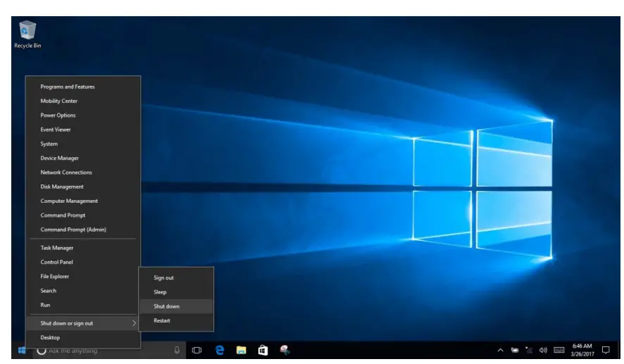This screenshot has height=364, width=624.
Task: Click the volume speaker icon
Action: 543,350
